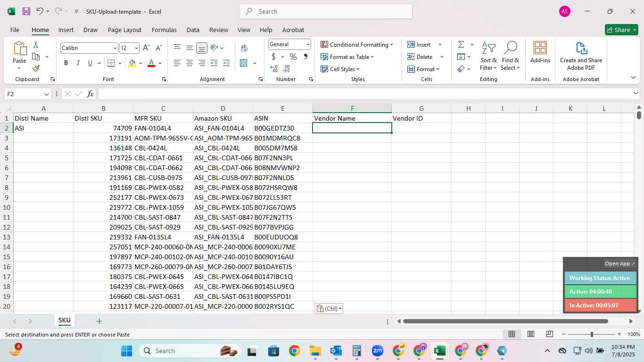644x362 pixels.
Task: Toggle Italic formatting
Action: click(x=78, y=63)
